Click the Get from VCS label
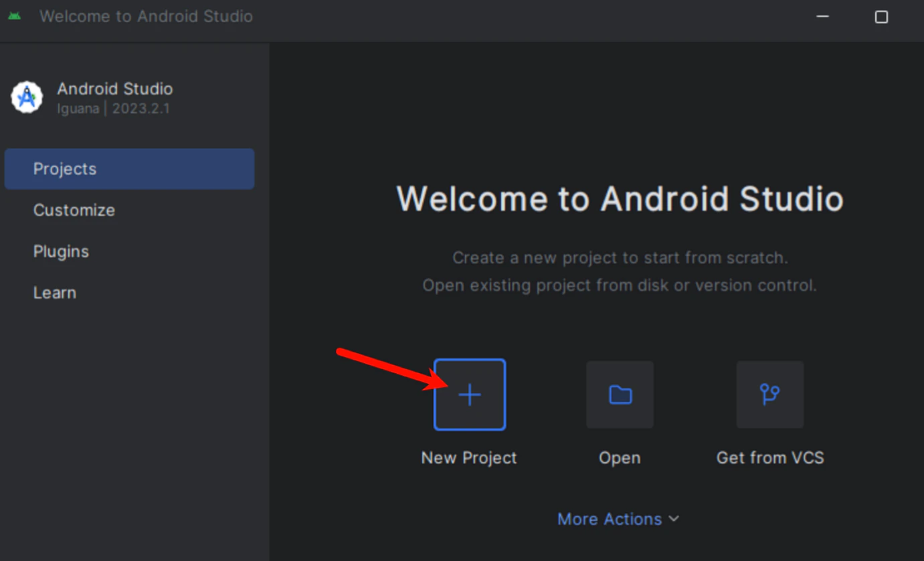Viewport: 924px width, 561px height. 770,458
